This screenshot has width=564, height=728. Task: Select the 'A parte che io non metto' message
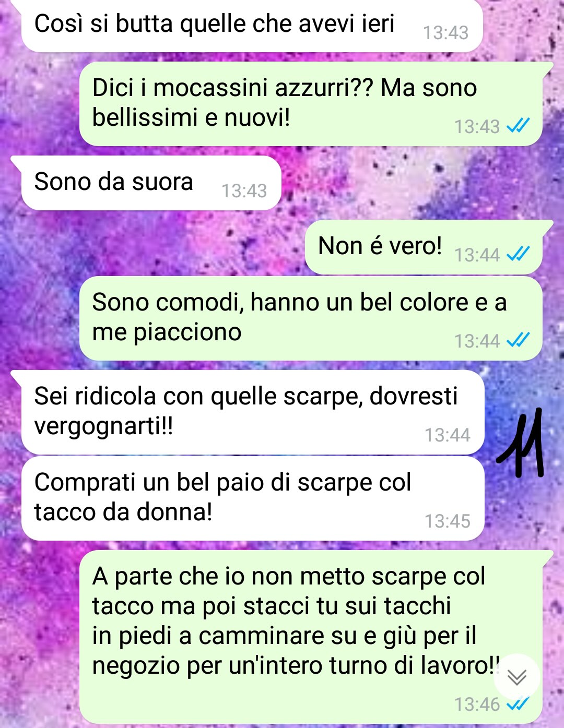[x=311, y=637]
